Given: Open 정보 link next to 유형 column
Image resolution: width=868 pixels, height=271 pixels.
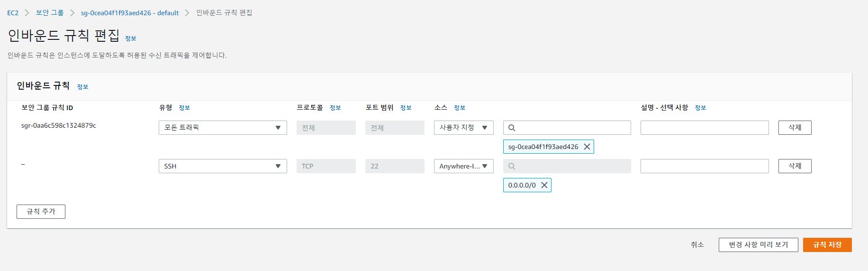Looking at the screenshot, I should pyautogui.click(x=184, y=108).
